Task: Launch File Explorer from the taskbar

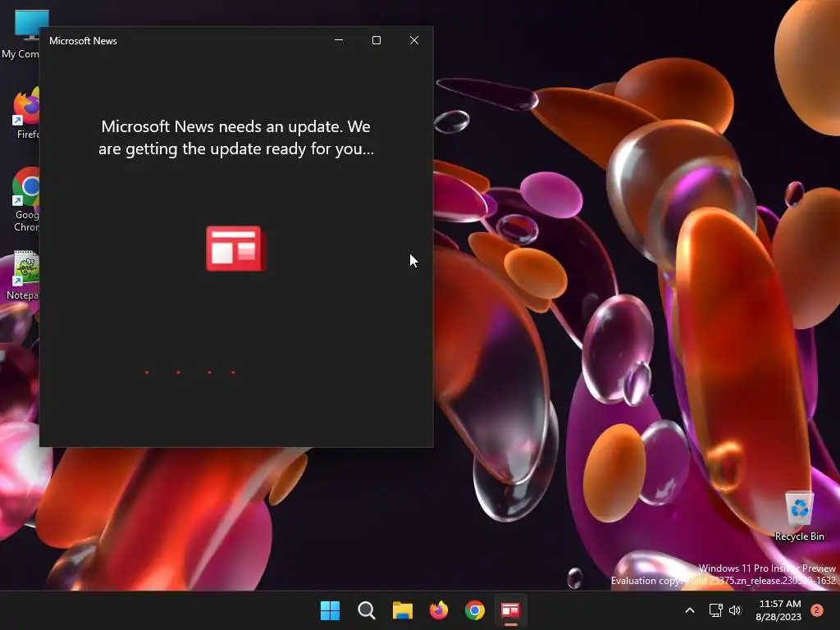Action: pyautogui.click(x=402, y=610)
